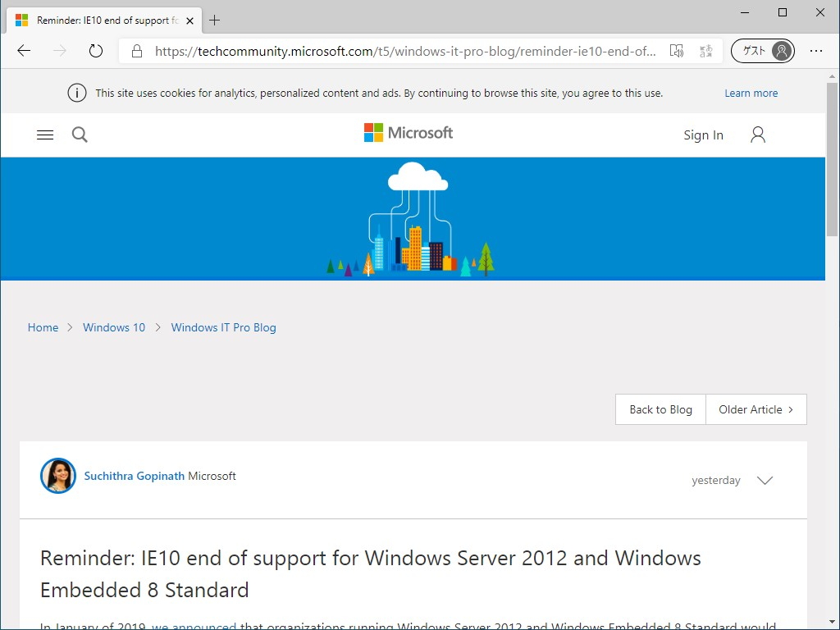The height and width of the screenshot is (630, 840).
Task: Open the hamburger navigation menu
Action: coord(45,135)
